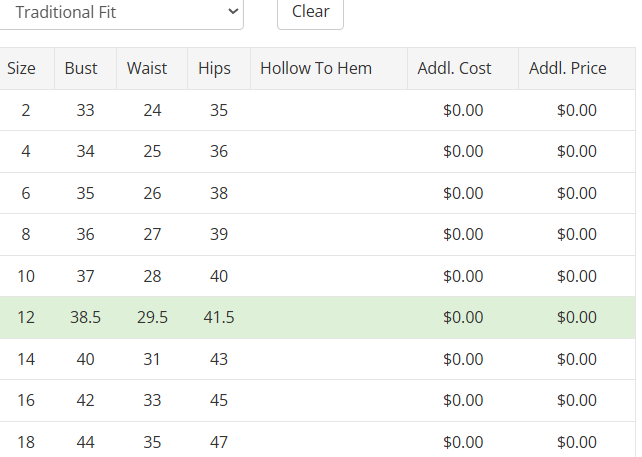This screenshot has height=457, width=642.
Task: Select the highlighted size 12 row
Action: 26,317
